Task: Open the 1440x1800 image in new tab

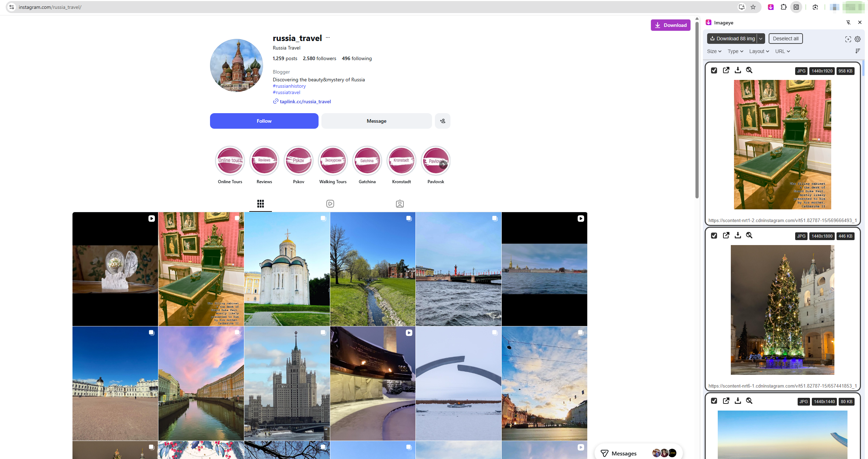Action: 726,236
